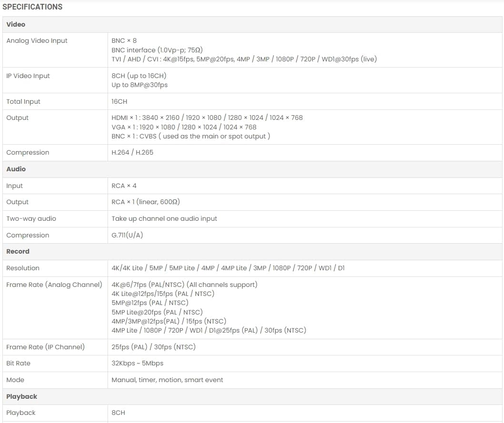Click the Two-way audio label

click(31, 219)
